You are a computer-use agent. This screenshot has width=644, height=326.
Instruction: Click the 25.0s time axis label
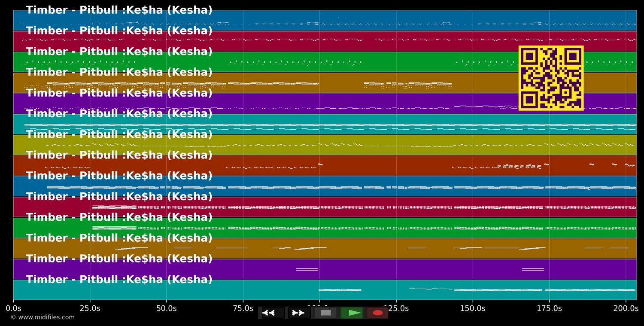click(90, 308)
